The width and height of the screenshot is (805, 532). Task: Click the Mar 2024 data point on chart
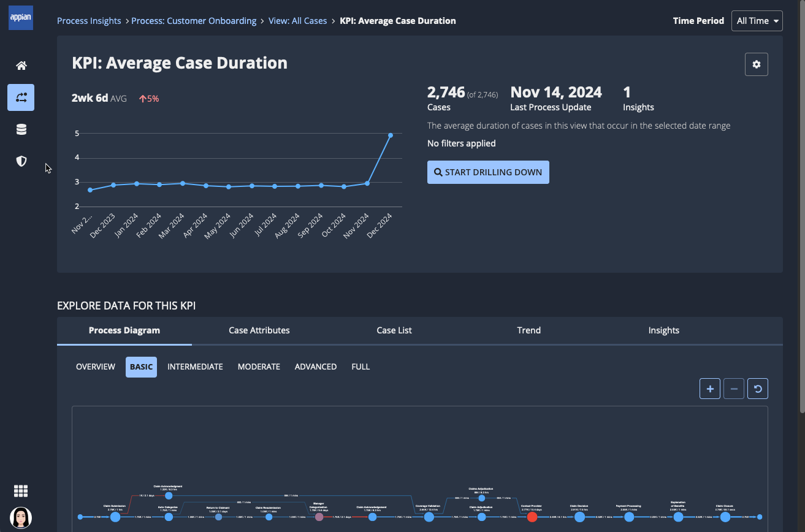point(183,183)
